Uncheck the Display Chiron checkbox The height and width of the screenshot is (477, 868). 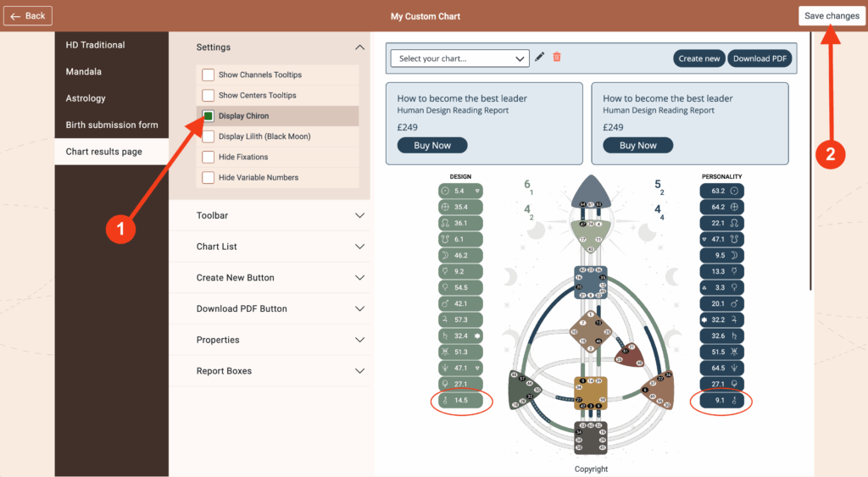[208, 116]
